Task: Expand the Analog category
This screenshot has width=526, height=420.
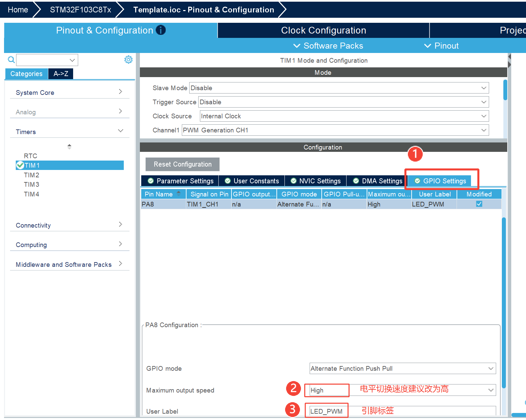Action: (69, 112)
